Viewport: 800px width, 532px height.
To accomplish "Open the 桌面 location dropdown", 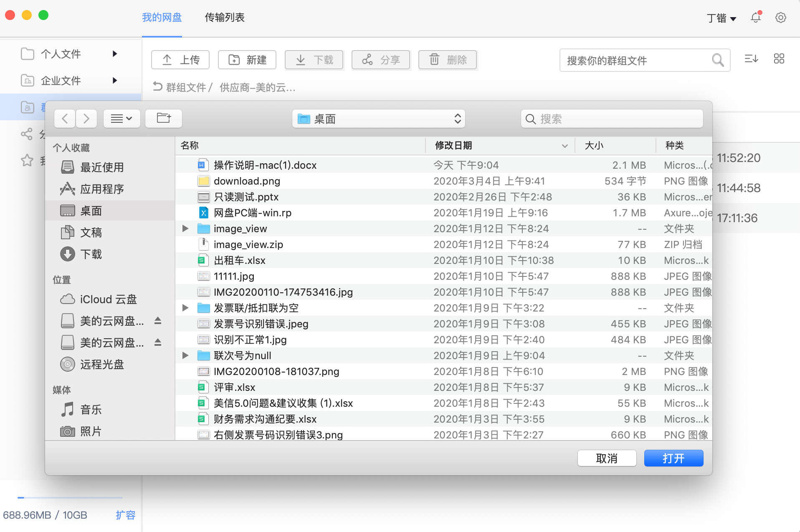I will click(x=378, y=119).
